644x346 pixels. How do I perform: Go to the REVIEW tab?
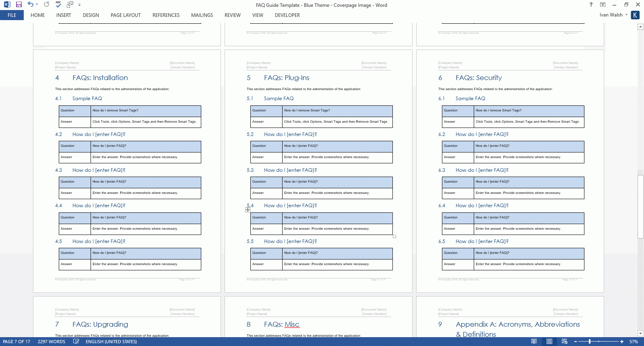click(x=233, y=15)
